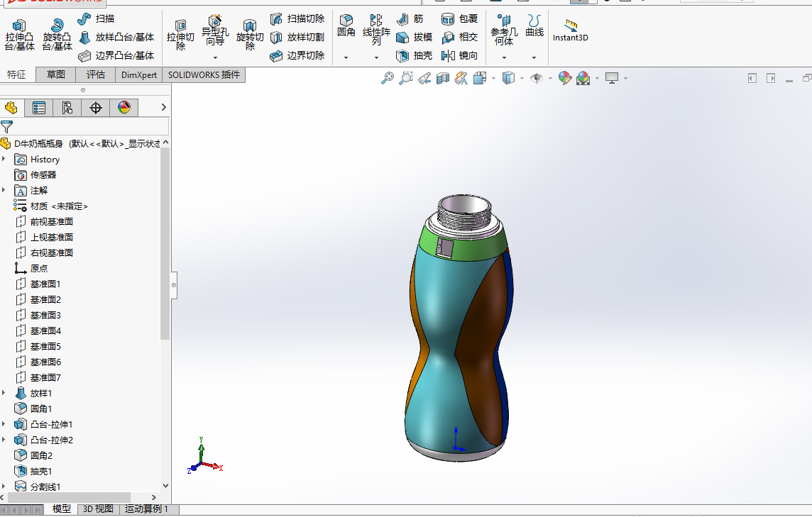Choose the 抽壳 shell feature tool
The height and width of the screenshot is (517, 812).
pos(415,55)
